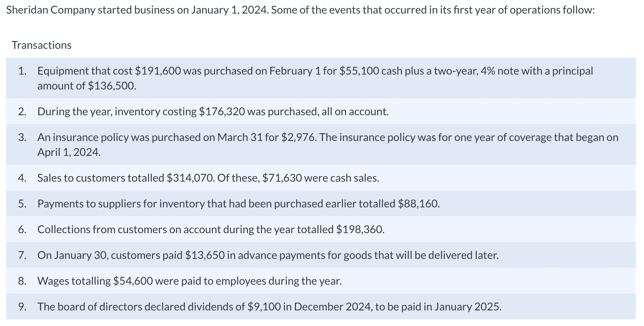Click the $9,100 dividends amount
This screenshot has width=644, height=326.
pyautogui.click(x=264, y=307)
